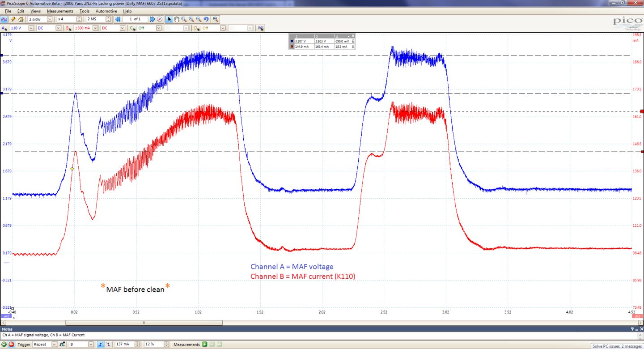The width and height of the screenshot is (644, 349).
Task: Open the Auto setup lightning icon
Action: pyautogui.click(x=13, y=19)
